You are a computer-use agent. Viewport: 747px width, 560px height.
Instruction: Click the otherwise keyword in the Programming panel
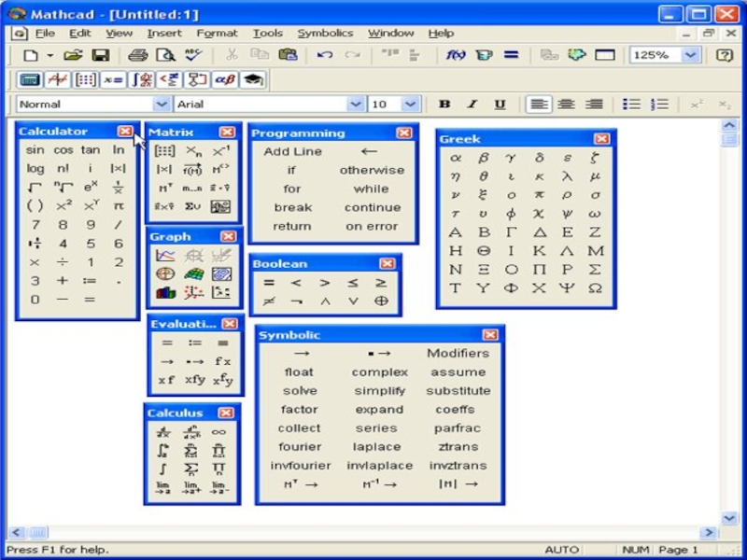(x=372, y=170)
